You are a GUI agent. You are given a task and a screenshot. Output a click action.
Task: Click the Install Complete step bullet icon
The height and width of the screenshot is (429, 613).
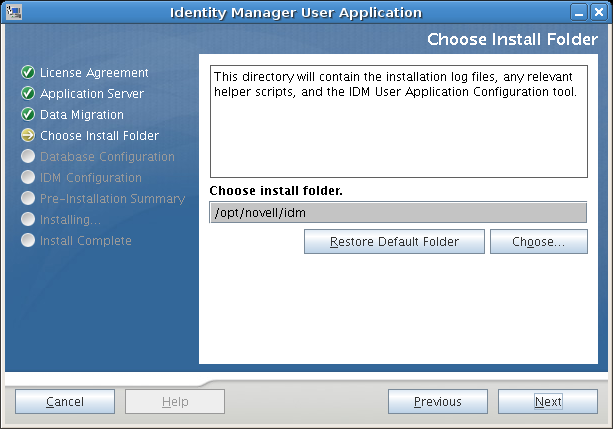point(28,240)
